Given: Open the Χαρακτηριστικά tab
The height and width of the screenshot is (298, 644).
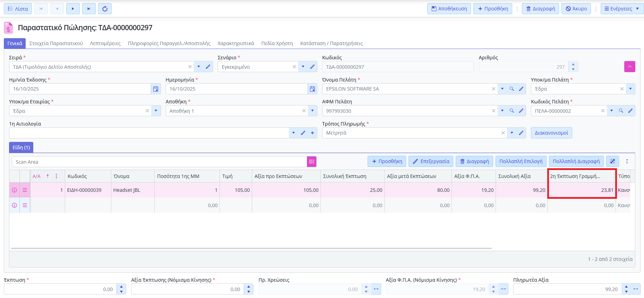Looking at the screenshot, I should pyautogui.click(x=235, y=43).
